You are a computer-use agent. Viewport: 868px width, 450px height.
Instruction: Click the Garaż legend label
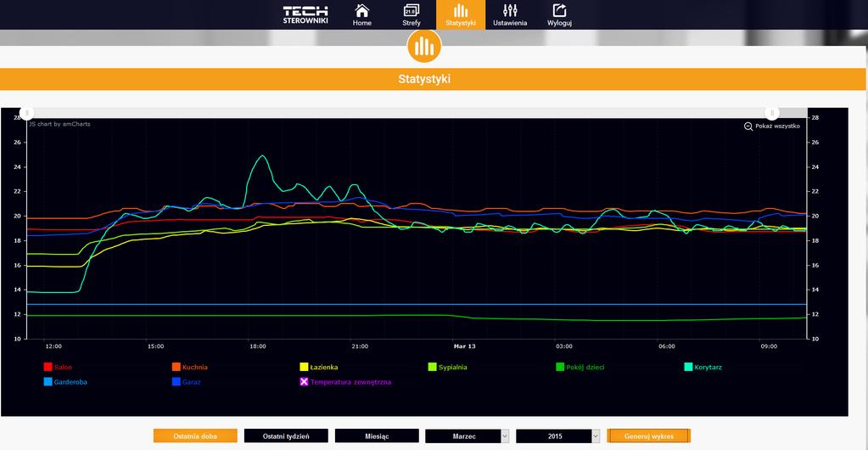192,382
